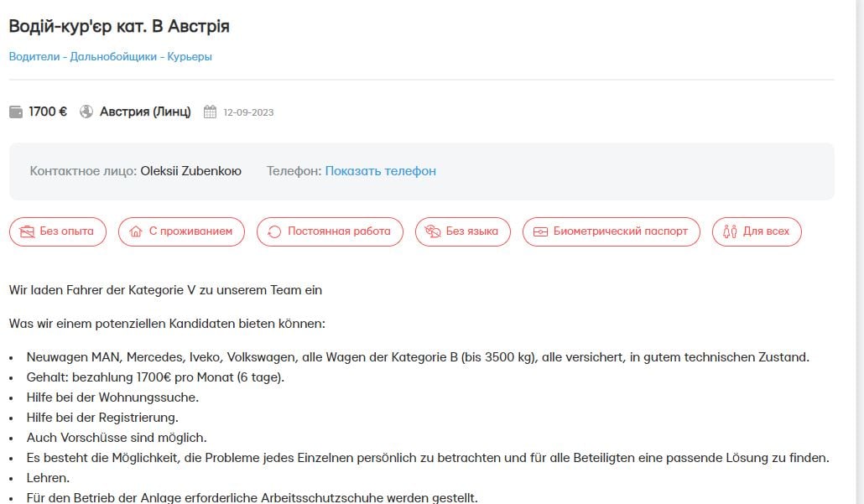Click the posting date 12-09-2023

(248, 112)
